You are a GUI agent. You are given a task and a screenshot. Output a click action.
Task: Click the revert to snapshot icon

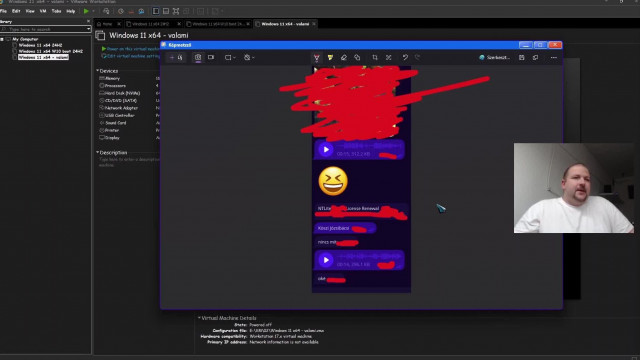click(131, 11)
